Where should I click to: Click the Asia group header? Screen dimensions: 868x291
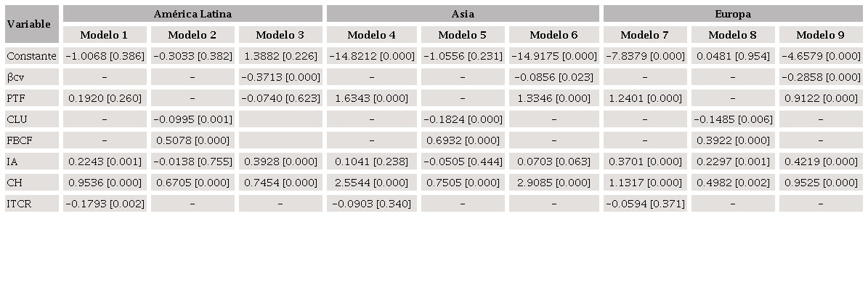(463, 14)
